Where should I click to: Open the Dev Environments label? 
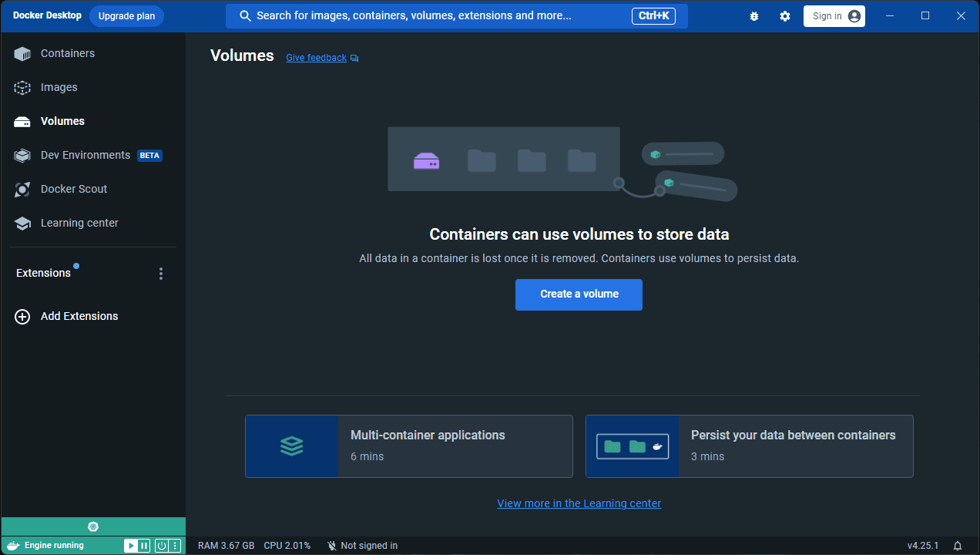tap(86, 155)
